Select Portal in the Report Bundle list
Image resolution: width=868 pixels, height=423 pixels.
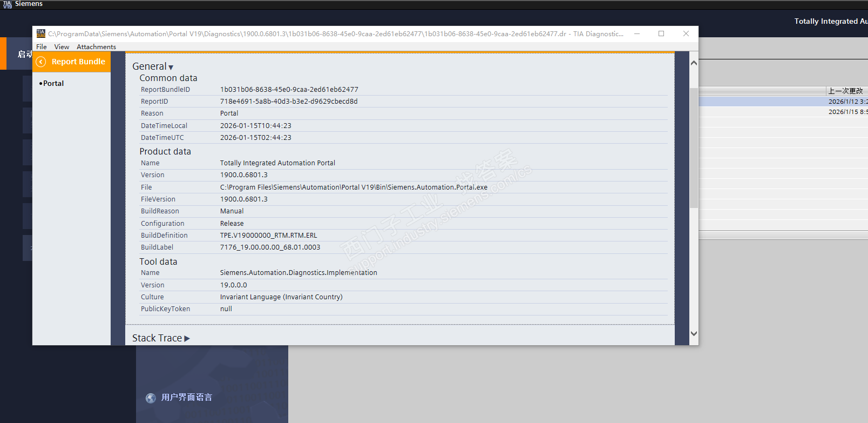coord(53,83)
